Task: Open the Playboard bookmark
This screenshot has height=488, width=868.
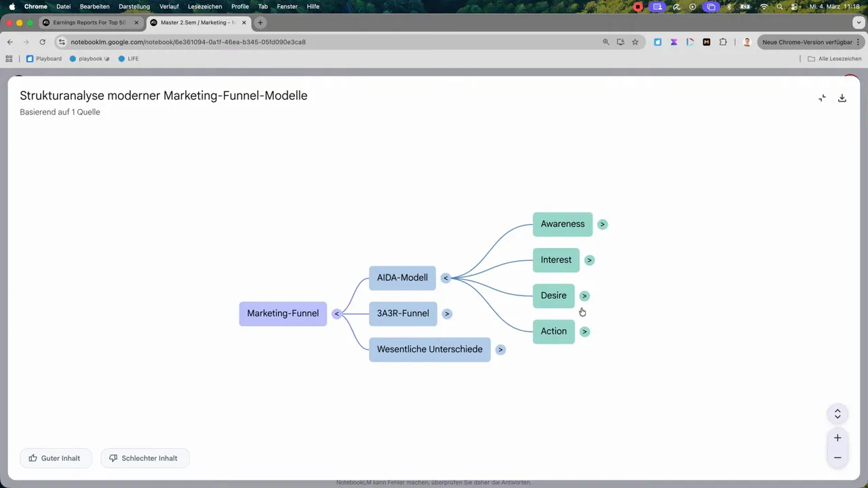Action: [43, 59]
